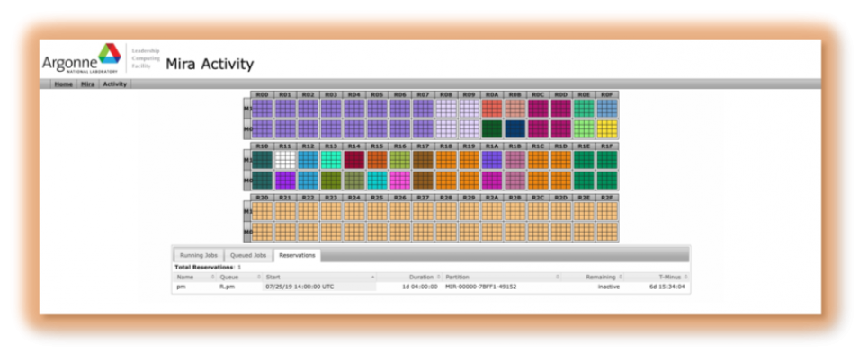Click the dark green M0 midplane of rack R0A
Screen dimensions: 868x362
(492, 128)
